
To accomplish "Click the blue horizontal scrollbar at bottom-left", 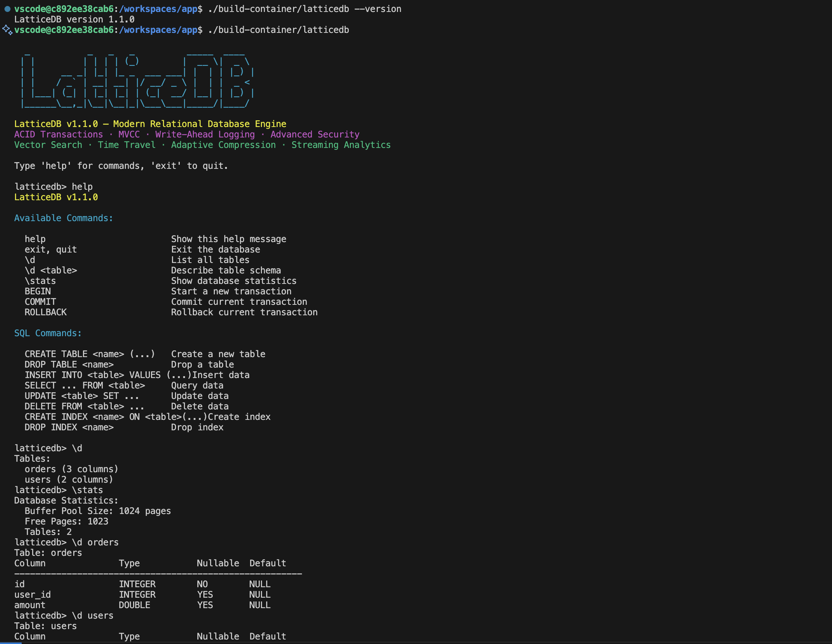I will (x=11, y=643).
